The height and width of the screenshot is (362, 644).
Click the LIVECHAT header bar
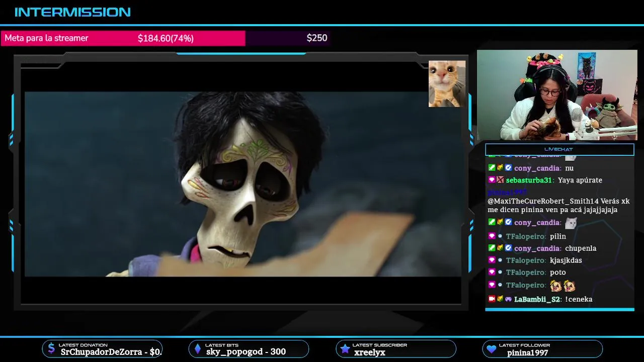[x=559, y=149]
